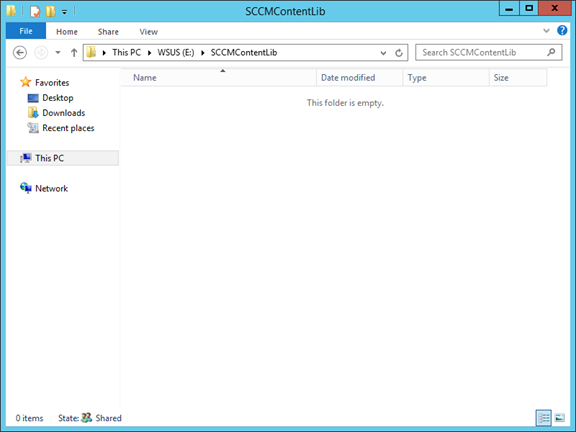This screenshot has height=432, width=576.
Task: Open the Customize Quick Access Toolbar dropdown
Action: point(64,12)
